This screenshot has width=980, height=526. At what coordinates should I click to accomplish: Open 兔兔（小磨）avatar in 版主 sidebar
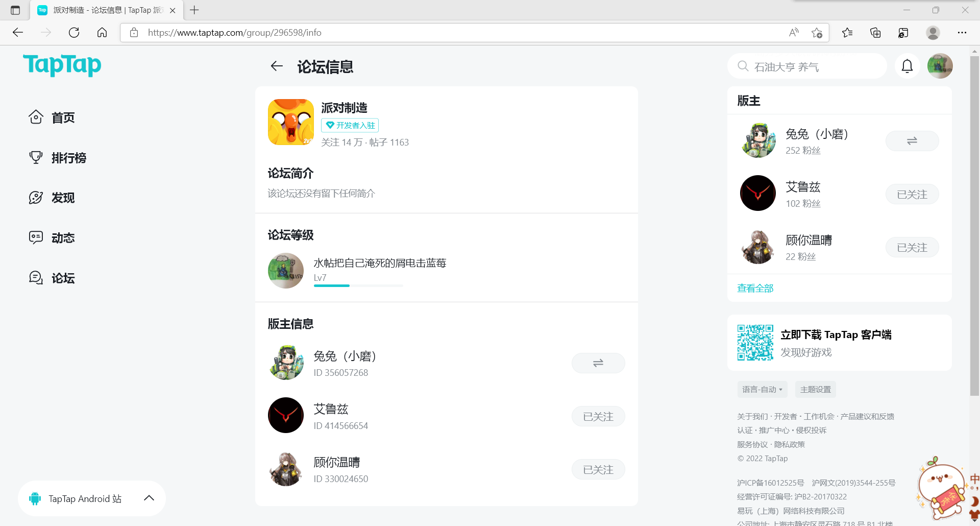click(758, 140)
